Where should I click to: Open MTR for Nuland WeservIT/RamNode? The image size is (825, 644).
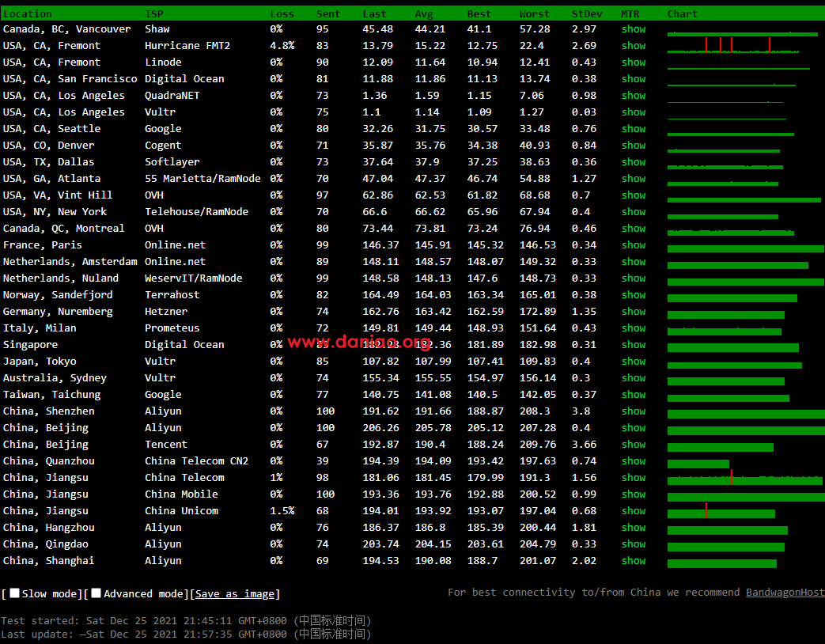(x=634, y=278)
